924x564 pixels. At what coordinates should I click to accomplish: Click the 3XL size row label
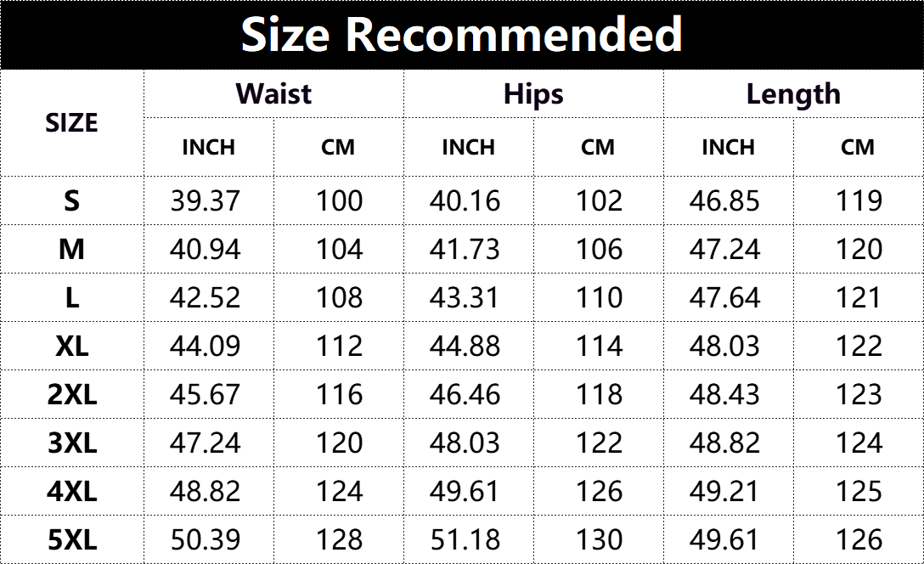point(72,443)
